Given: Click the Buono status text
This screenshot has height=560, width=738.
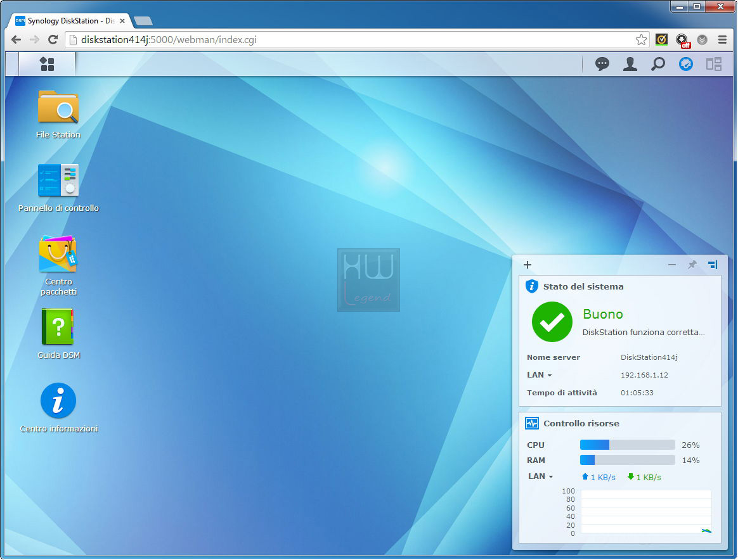Looking at the screenshot, I should (603, 314).
